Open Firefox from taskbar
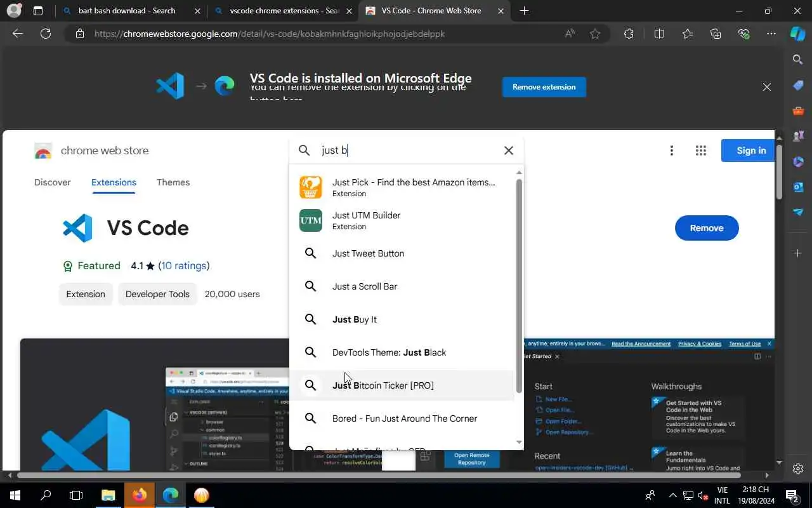The width and height of the screenshot is (812, 508). (140, 495)
